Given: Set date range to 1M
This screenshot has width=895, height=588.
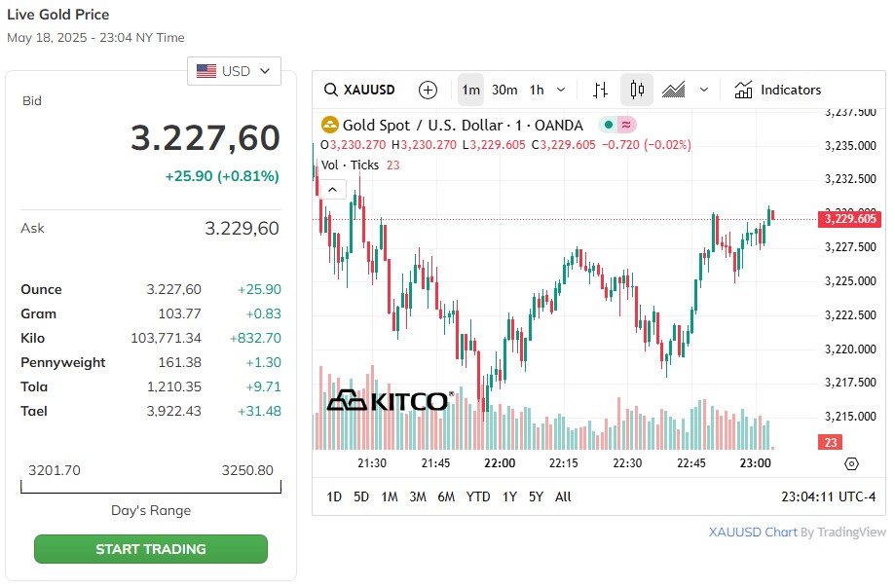Looking at the screenshot, I should point(390,496).
